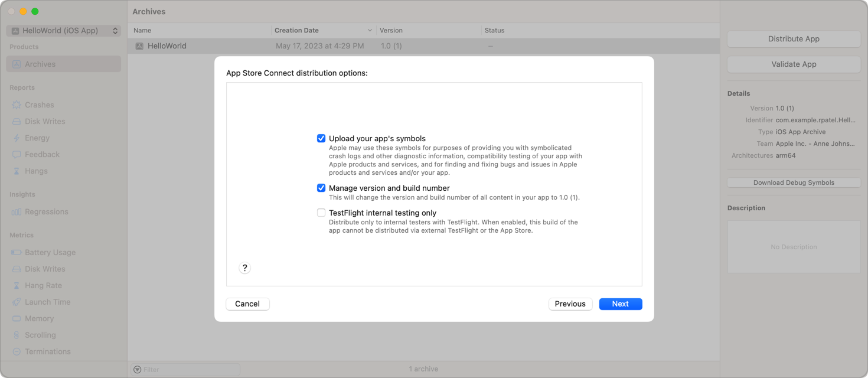868x378 pixels.
Task: Check TestFlight internal testing only checkbox
Action: [321, 213]
